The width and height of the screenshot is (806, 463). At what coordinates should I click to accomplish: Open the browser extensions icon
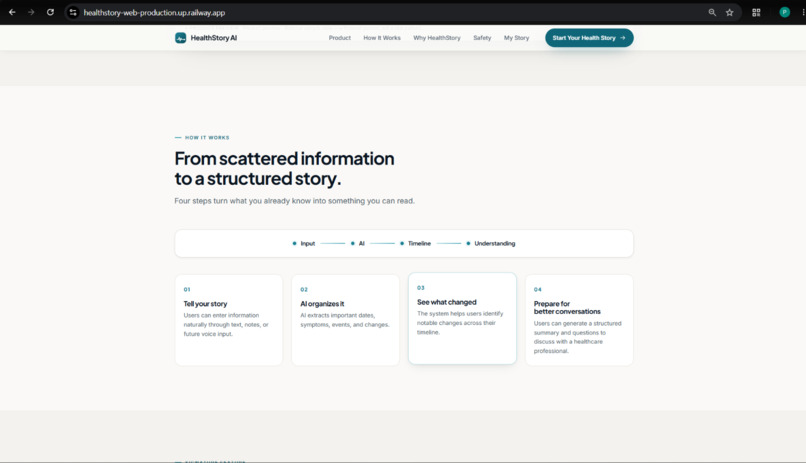coord(756,12)
